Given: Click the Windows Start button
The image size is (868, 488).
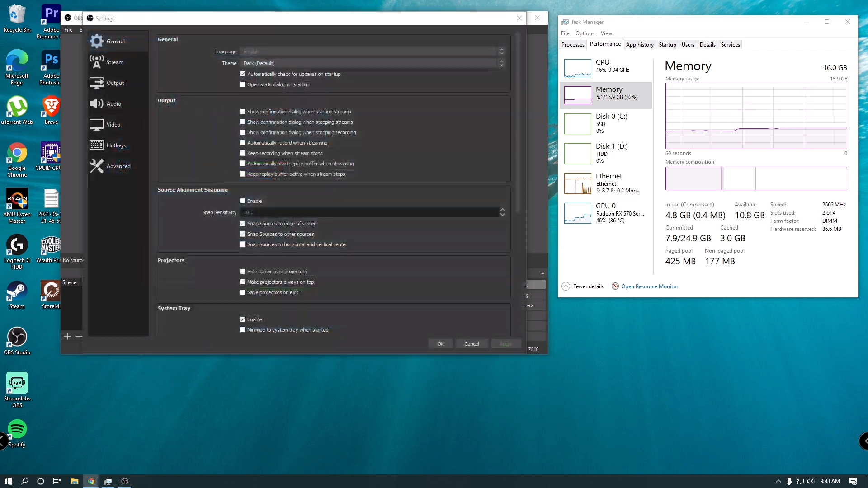Looking at the screenshot, I should pyautogui.click(x=8, y=481).
